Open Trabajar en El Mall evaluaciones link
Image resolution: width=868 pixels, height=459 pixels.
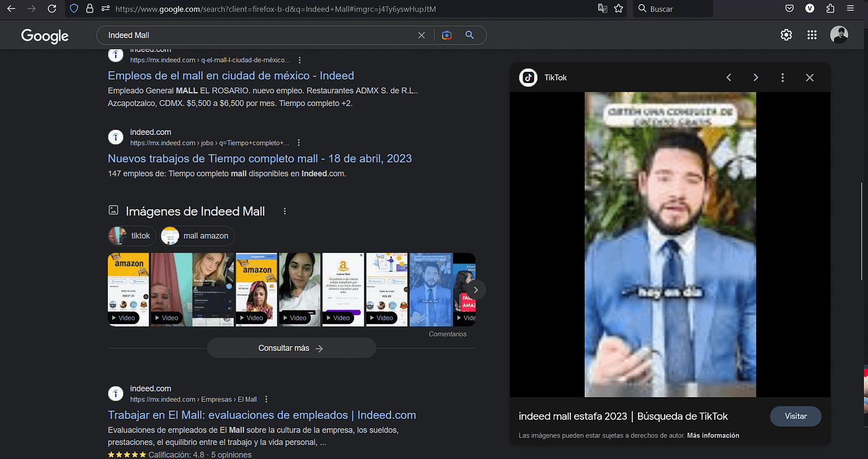(x=262, y=415)
